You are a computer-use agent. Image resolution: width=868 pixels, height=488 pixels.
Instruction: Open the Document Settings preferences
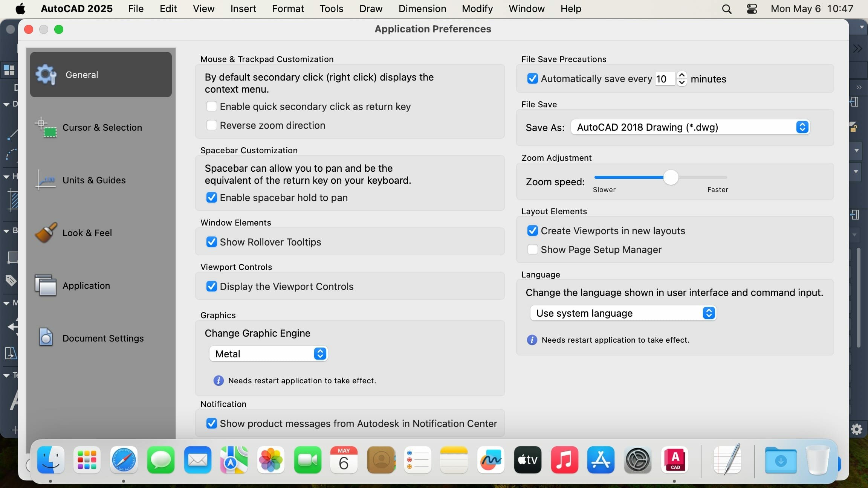tap(101, 338)
